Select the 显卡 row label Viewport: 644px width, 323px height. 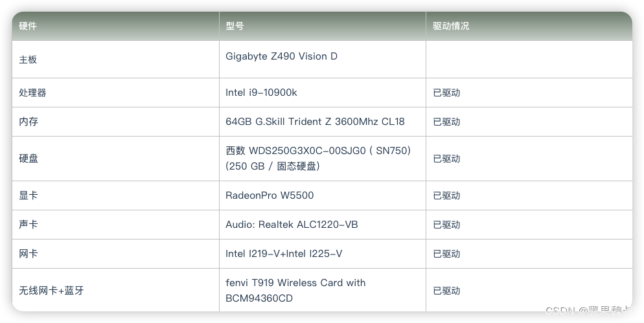(29, 195)
